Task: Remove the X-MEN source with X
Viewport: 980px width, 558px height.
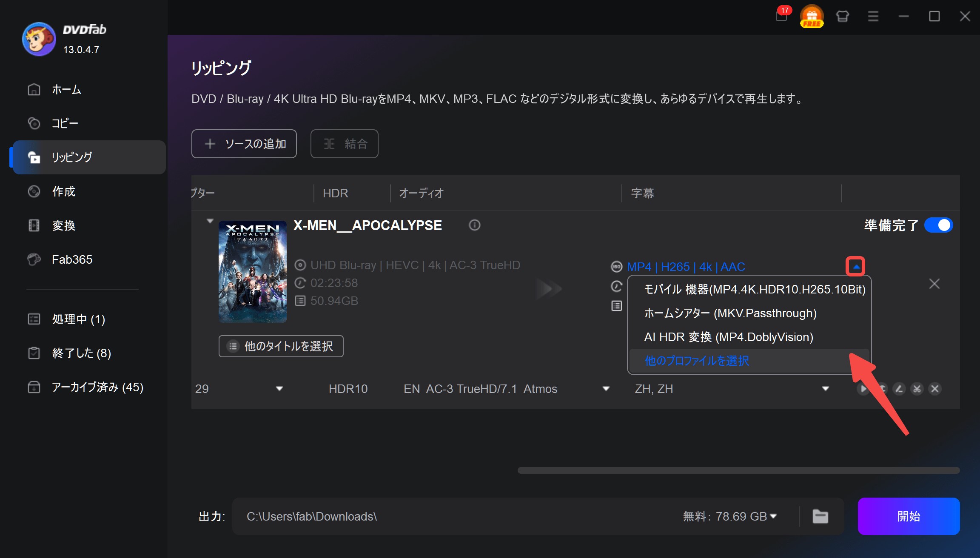Action: click(934, 284)
